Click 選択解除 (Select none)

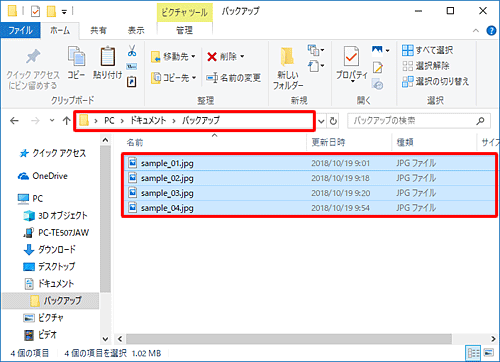point(426,66)
